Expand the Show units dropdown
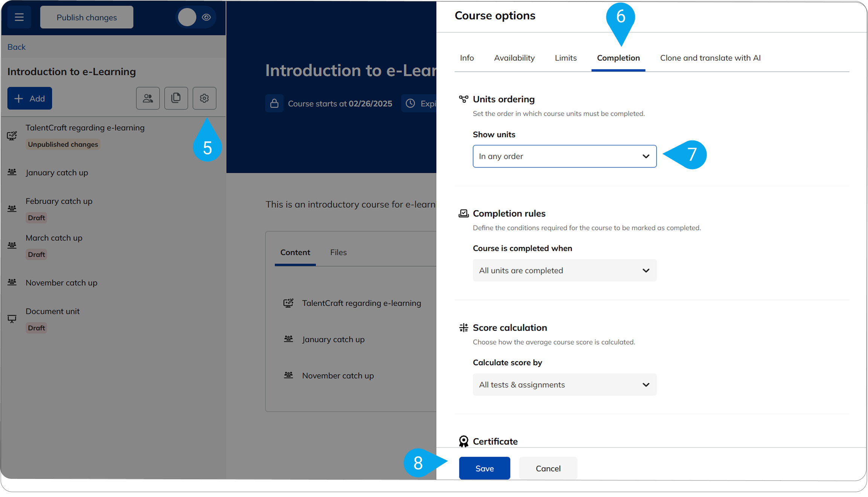The height and width of the screenshot is (497, 868). [x=564, y=156]
